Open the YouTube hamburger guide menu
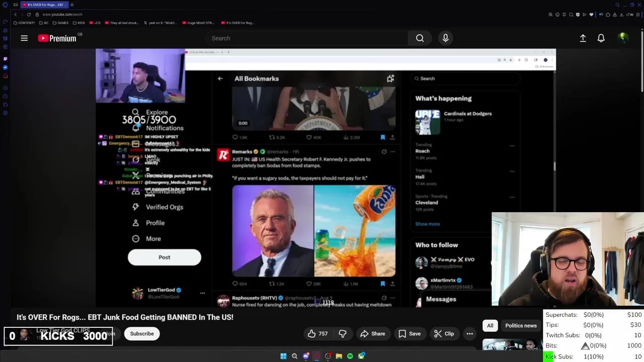644x362 pixels. point(24,38)
